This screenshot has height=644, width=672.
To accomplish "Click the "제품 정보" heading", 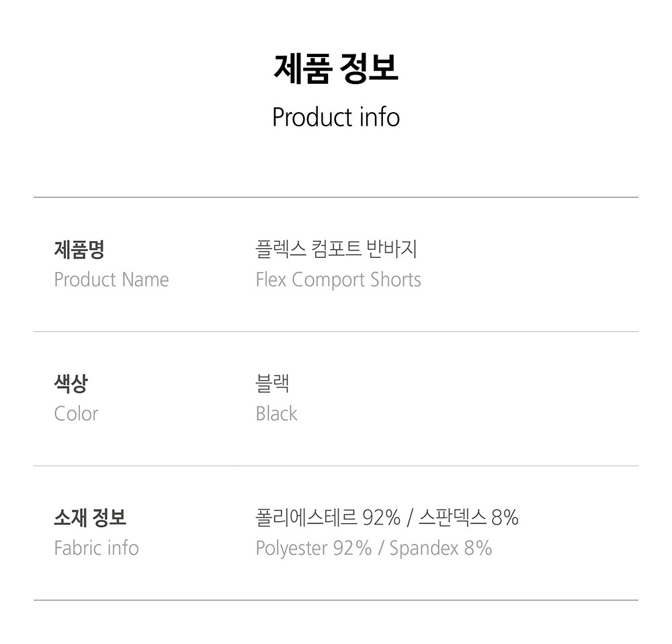I will pyautogui.click(x=336, y=68).
